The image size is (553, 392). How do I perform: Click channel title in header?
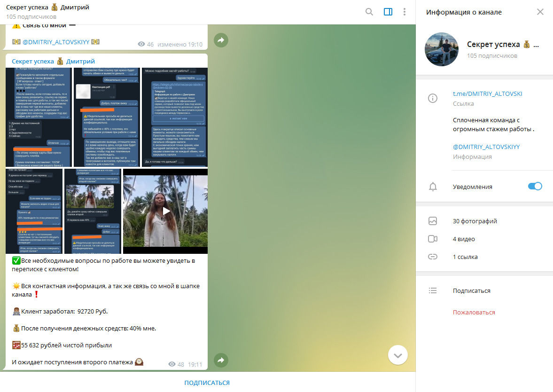pyautogui.click(x=47, y=8)
